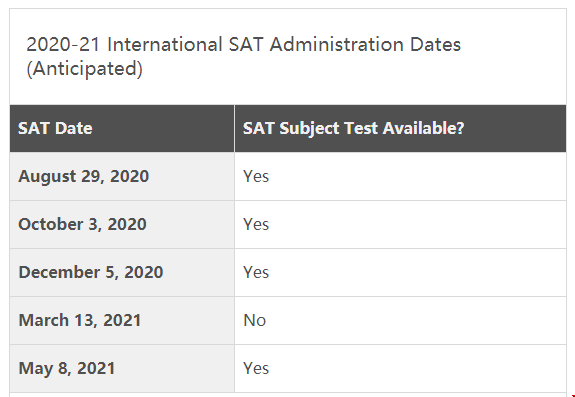Click the December 5, 2020 date cell
Image resolution: width=575 pixels, height=397 pixels.
click(x=122, y=272)
